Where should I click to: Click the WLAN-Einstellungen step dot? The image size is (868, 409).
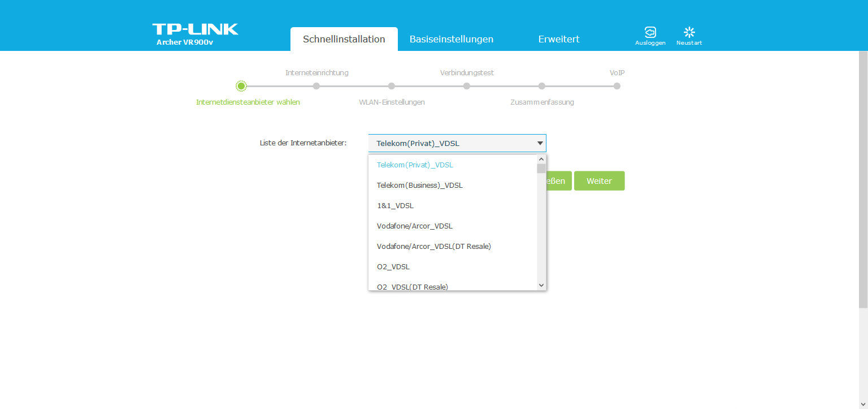pyautogui.click(x=392, y=86)
